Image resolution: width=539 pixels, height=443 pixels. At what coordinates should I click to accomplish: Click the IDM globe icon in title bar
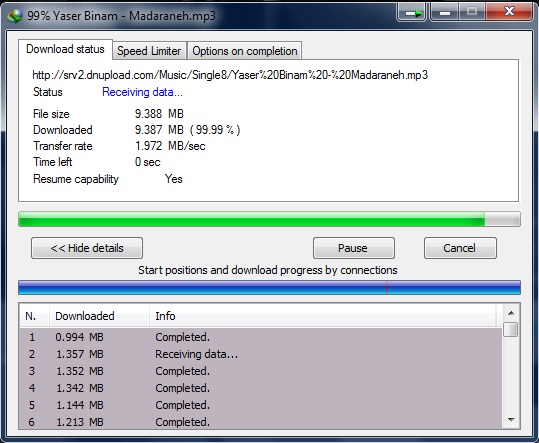15,15
